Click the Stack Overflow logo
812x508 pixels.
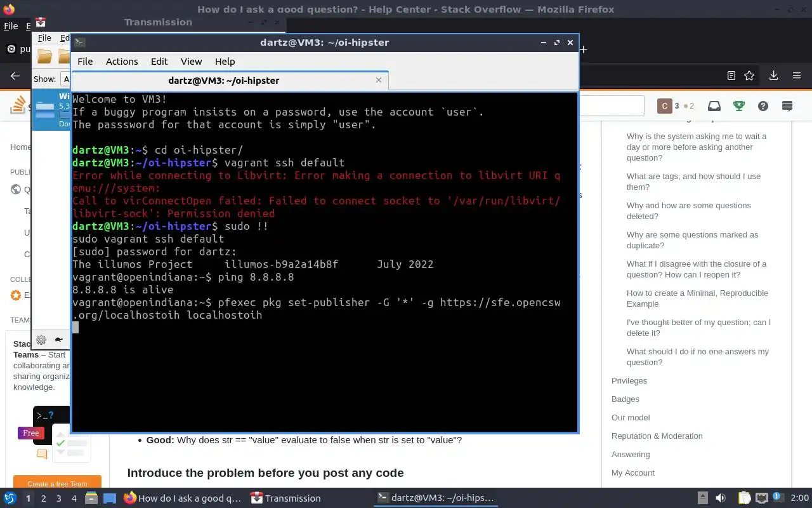[x=19, y=105]
